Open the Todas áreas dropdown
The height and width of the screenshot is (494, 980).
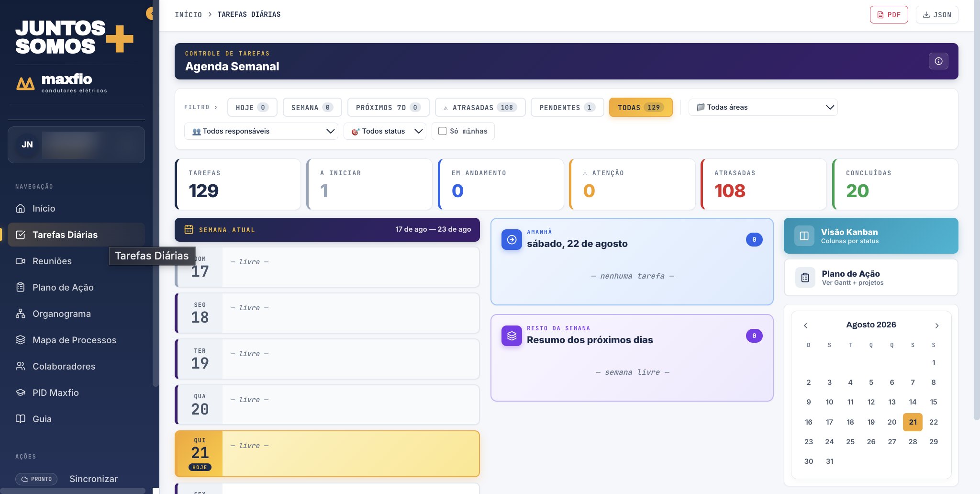tap(763, 107)
